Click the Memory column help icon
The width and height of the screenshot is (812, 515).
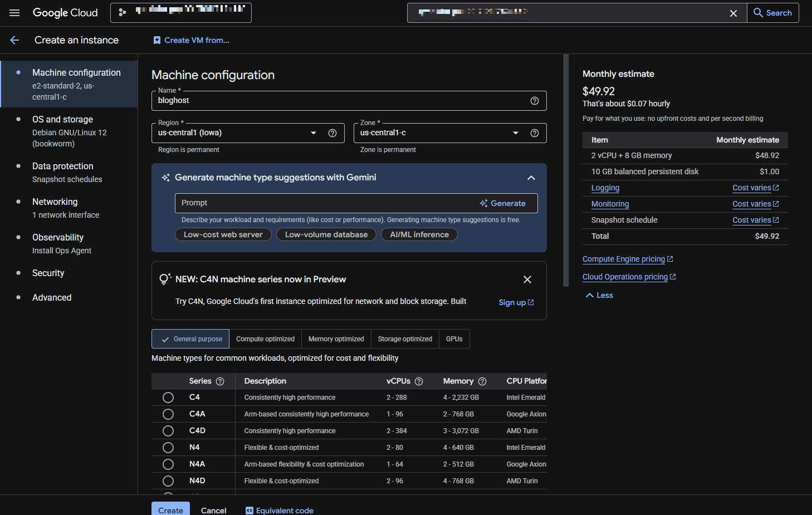coord(482,381)
